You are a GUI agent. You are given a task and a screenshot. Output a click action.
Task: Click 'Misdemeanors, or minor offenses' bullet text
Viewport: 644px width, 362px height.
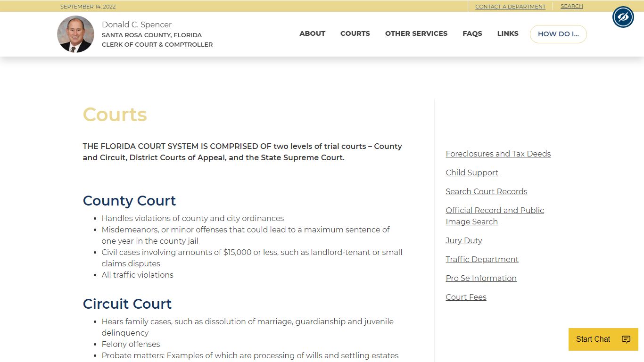pos(246,235)
